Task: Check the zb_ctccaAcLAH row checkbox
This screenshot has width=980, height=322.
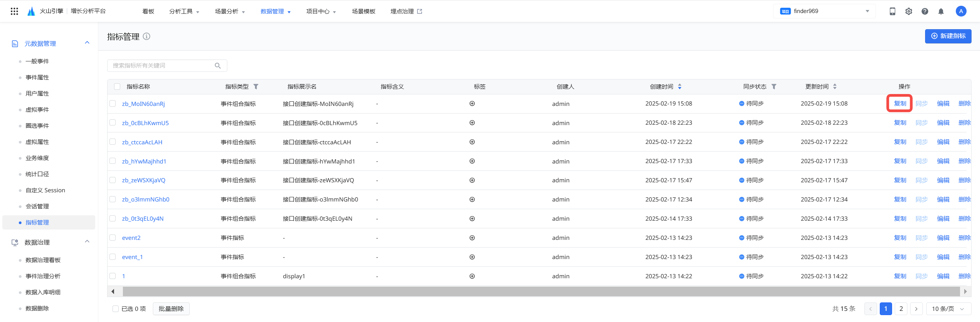Action: (x=113, y=142)
